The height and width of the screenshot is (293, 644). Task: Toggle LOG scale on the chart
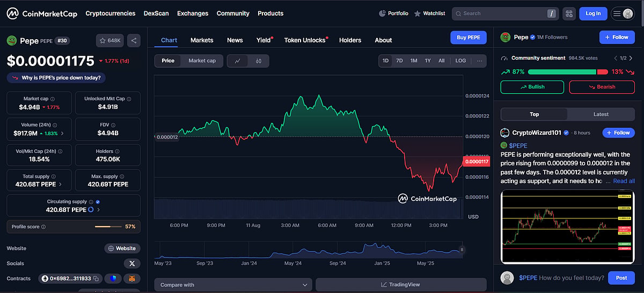coord(460,61)
